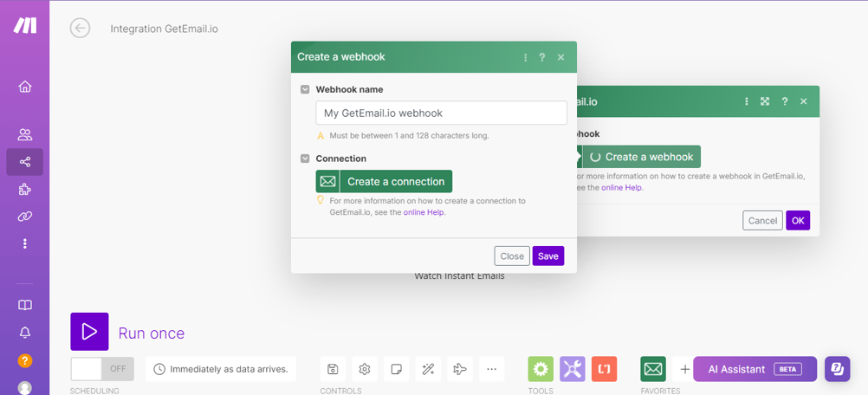The width and height of the screenshot is (868, 395).
Task: Edit the Webhook name input field
Action: pos(441,113)
